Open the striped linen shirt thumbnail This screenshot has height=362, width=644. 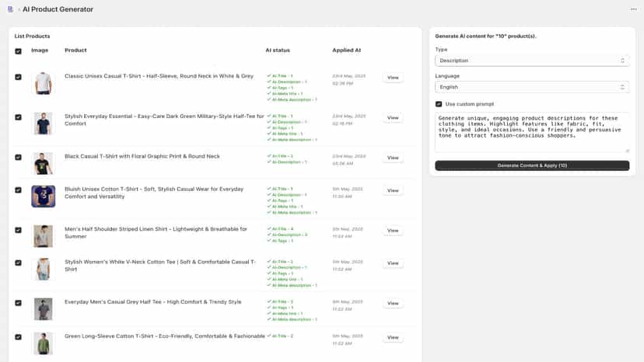pyautogui.click(x=43, y=236)
